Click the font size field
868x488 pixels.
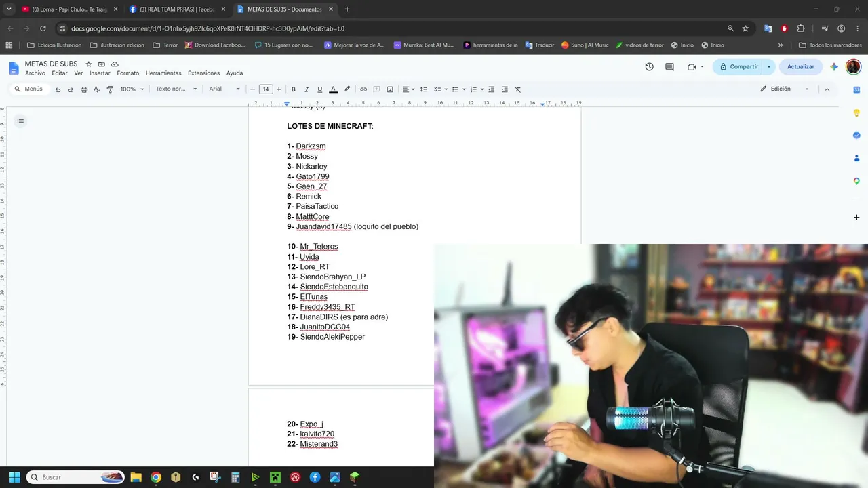[266, 89]
